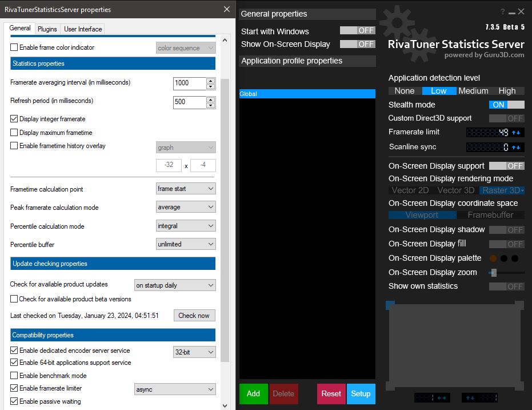Open Check for available product updates dropdown
The width and height of the screenshot is (532, 410).
click(x=175, y=285)
